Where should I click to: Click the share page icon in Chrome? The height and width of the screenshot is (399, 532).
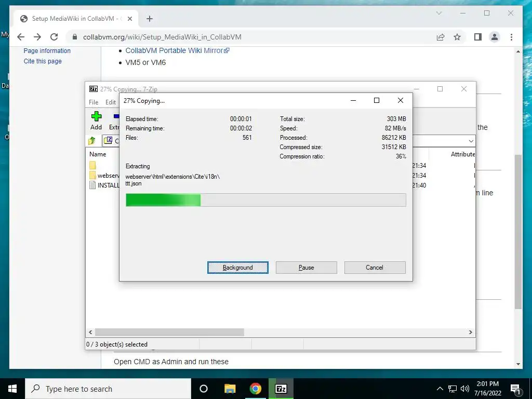(441, 37)
